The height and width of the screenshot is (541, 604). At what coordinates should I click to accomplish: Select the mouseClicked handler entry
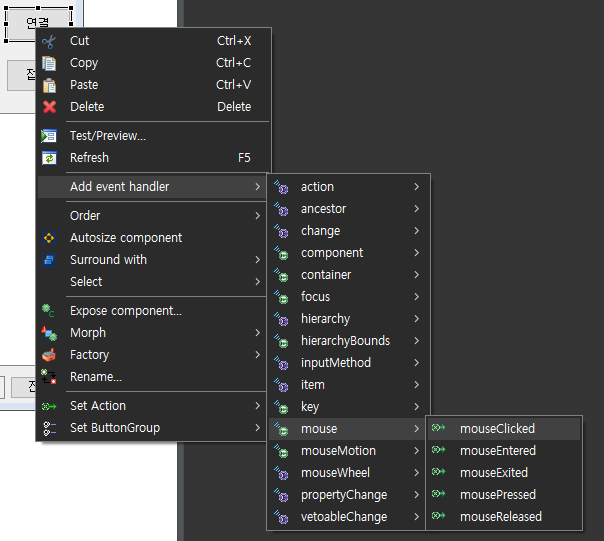pyautogui.click(x=503, y=428)
